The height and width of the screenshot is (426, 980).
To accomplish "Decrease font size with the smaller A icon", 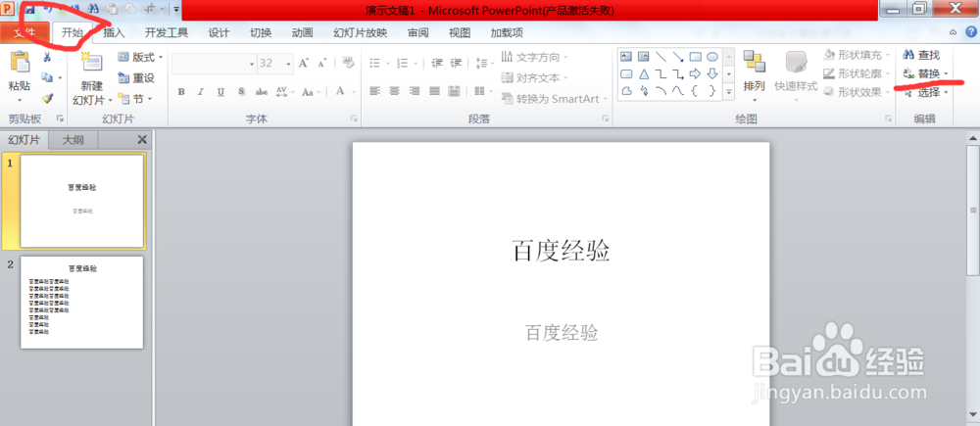I will (x=322, y=63).
